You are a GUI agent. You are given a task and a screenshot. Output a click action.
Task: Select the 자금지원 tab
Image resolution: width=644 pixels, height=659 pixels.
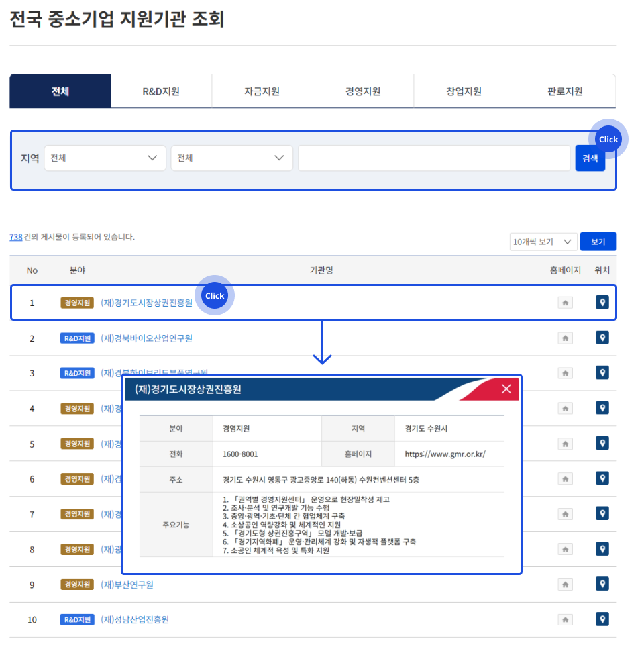[262, 91]
